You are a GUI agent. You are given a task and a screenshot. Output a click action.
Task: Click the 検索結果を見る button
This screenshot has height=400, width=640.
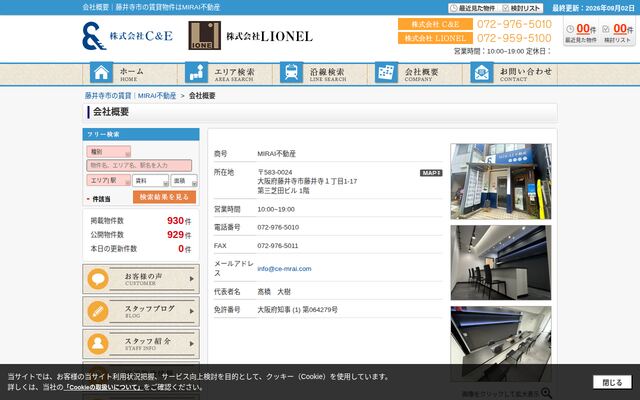(x=164, y=197)
